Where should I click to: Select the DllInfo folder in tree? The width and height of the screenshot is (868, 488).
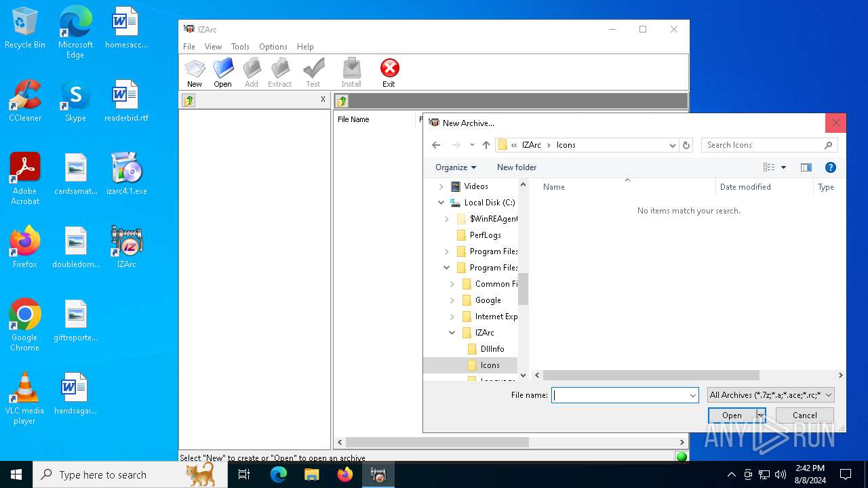(492, 349)
